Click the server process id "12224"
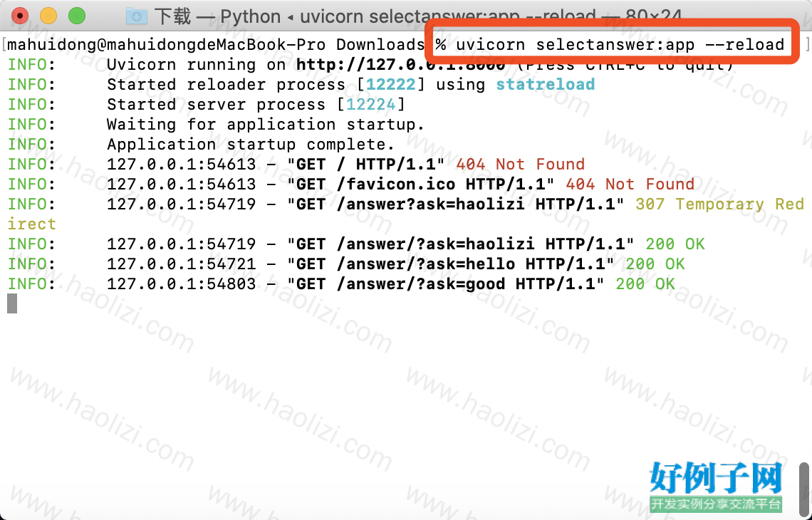Image resolution: width=812 pixels, height=520 pixels. click(371, 105)
